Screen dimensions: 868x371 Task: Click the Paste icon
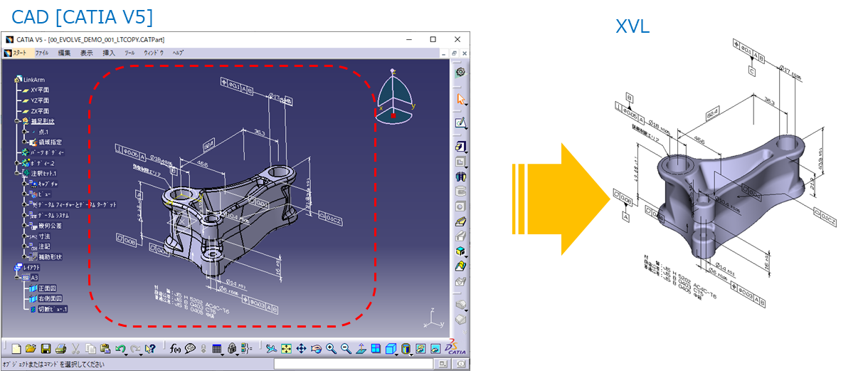(x=105, y=348)
